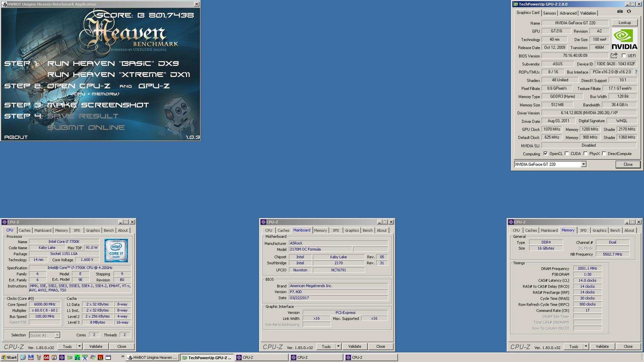Click GPU-Z link in Heaven step 2
Viewport: 644px width, 362px height.
[x=154, y=86]
